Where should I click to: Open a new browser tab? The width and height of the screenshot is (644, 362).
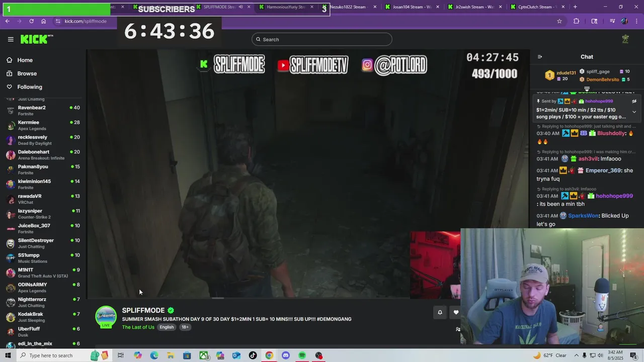point(575,7)
